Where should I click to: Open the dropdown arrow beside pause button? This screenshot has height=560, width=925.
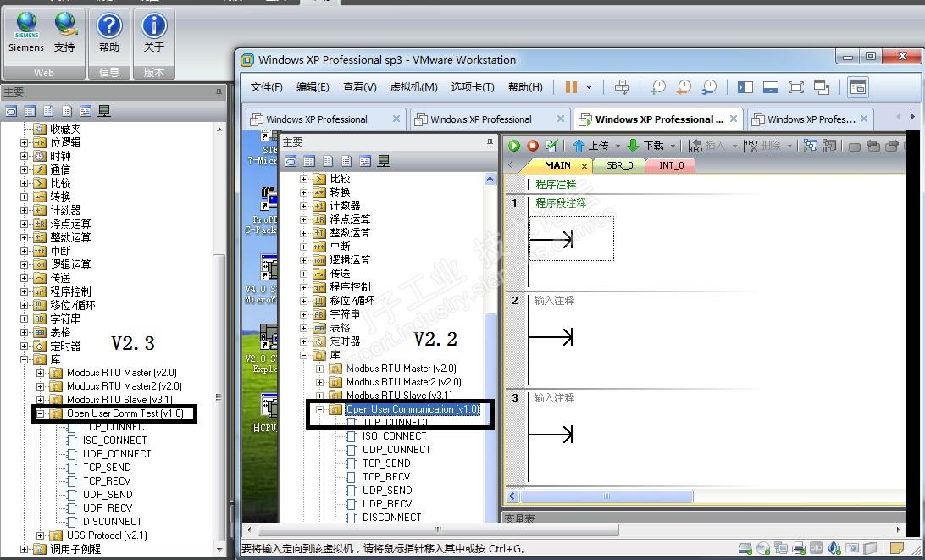(589, 87)
